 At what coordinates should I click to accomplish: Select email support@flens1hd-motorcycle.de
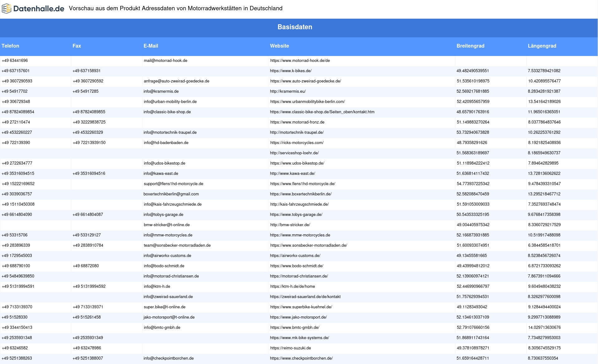point(173,184)
